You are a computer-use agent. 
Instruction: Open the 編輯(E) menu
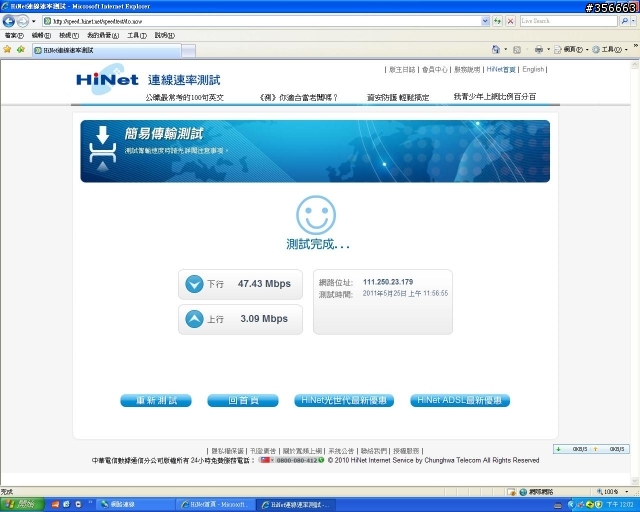point(41,36)
